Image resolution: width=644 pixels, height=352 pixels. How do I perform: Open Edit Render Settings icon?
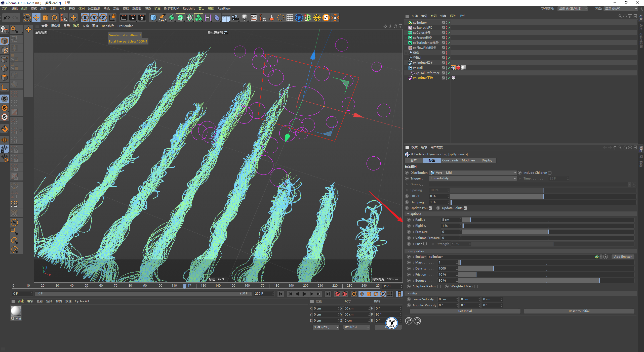(142, 18)
